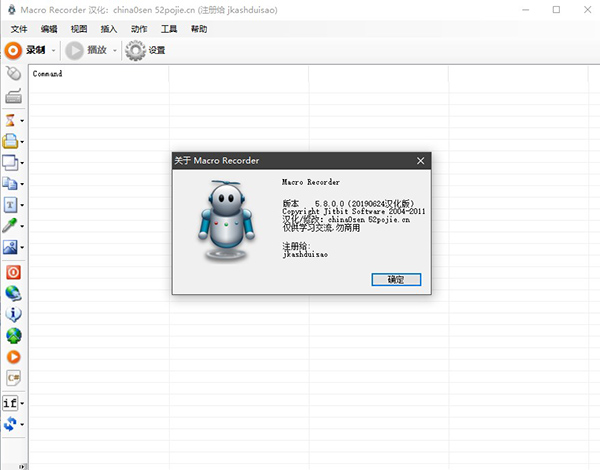The width and height of the screenshot is (600, 470).
Task: Expand the window command dropdown arrow
Action: (22, 163)
